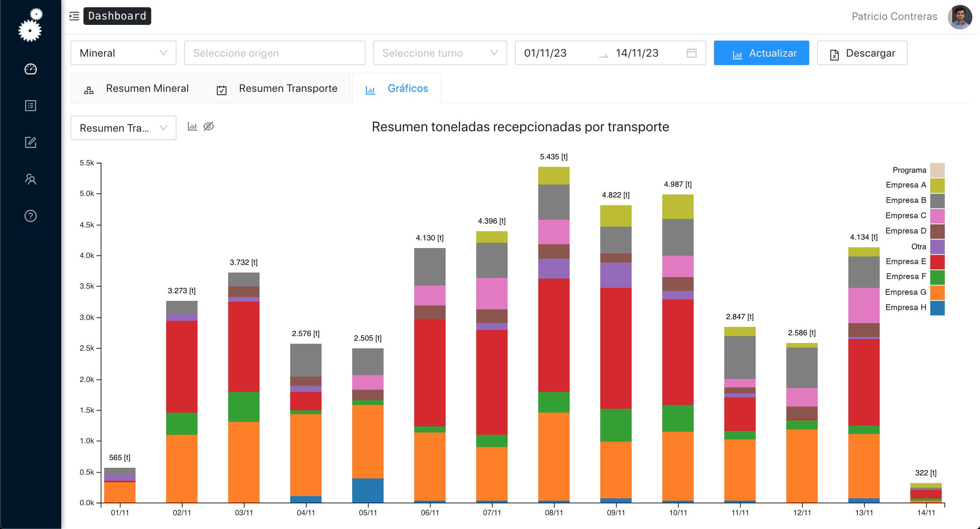Toggle Empresa G legend swatch
Screen dimensions: 980x529
(938, 293)
